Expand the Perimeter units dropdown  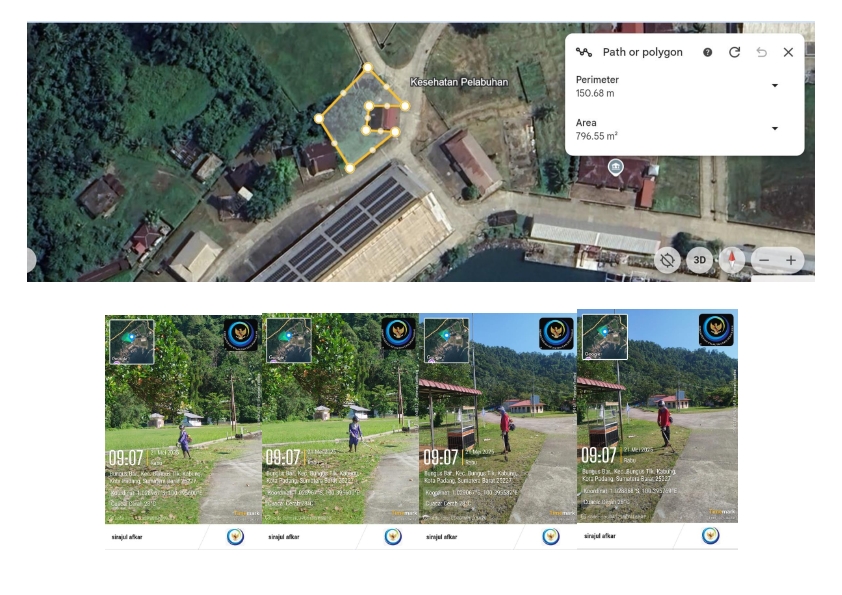[775, 85]
